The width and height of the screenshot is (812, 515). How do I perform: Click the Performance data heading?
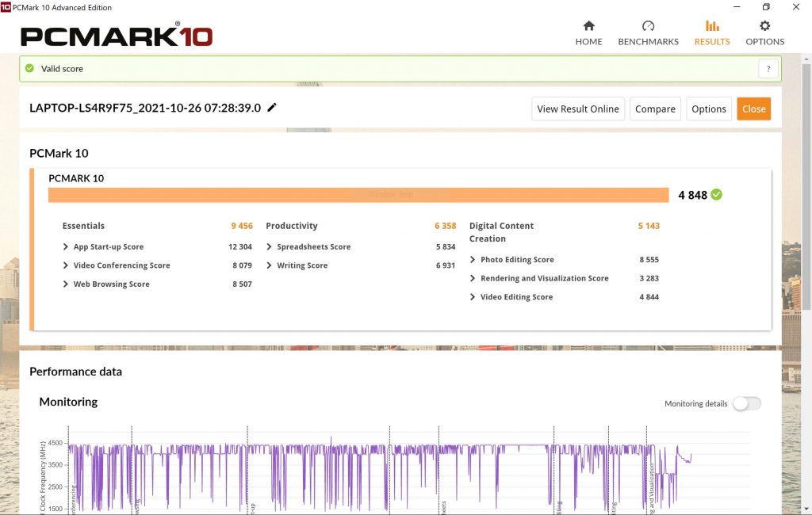pos(75,372)
